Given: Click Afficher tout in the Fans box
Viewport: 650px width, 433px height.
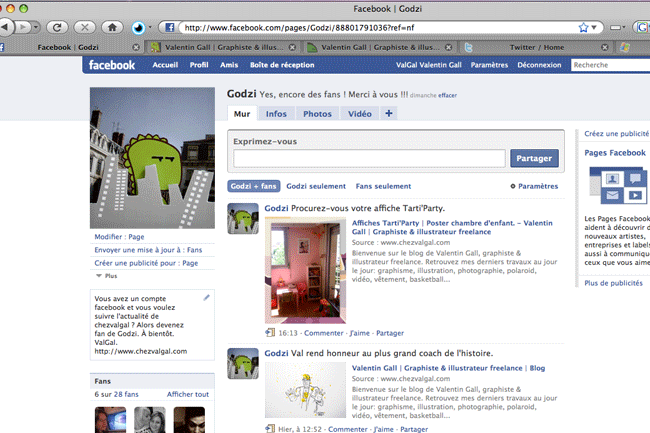Looking at the screenshot, I should (x=188, y=394).
